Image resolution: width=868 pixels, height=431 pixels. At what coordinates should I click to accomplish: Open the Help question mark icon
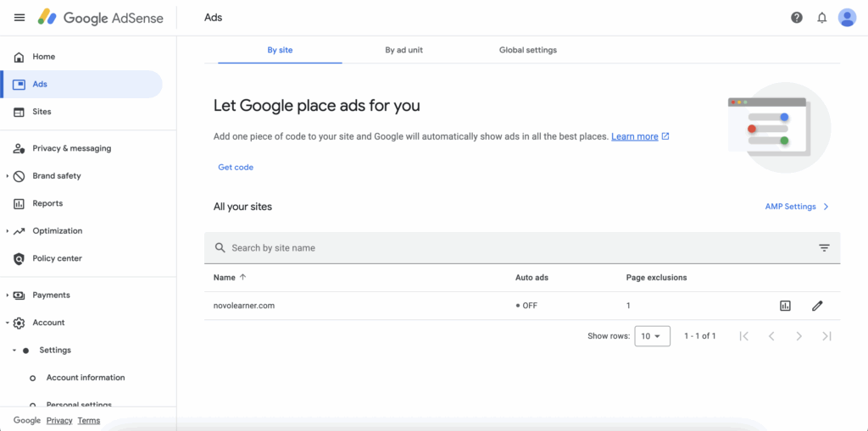tap(797, 18)
